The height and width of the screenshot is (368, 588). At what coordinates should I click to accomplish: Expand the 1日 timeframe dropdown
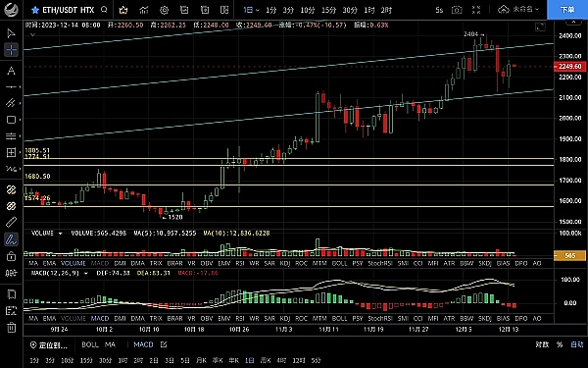point(251,10)
